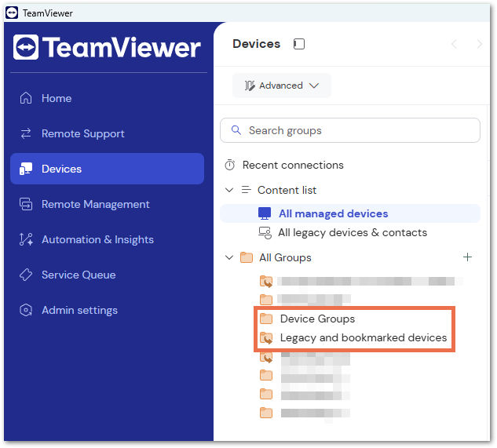Click the Service Queue ticket icon
Viewport: 497px width, 448px height.
[x=26, y=275]
